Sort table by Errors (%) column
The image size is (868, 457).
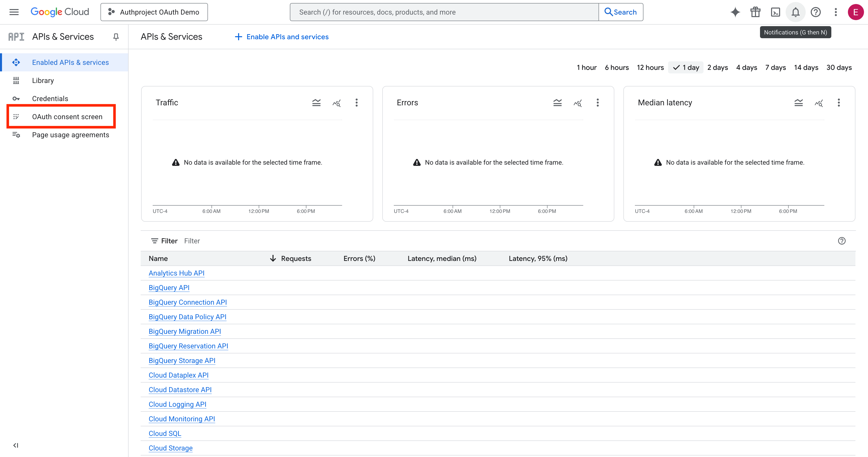[359, 258]
